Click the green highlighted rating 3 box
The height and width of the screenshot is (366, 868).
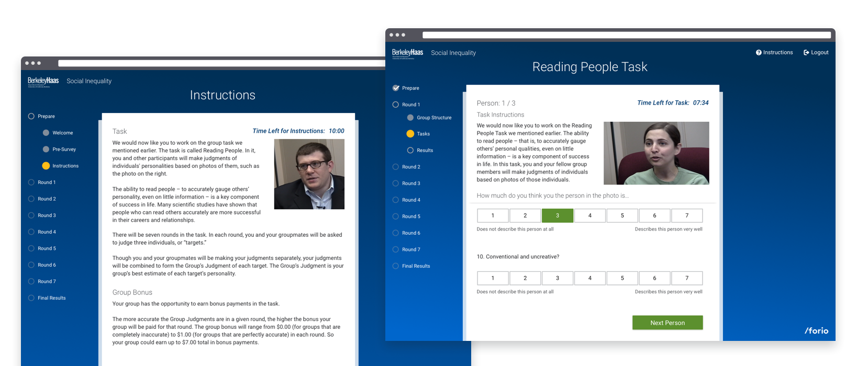pos(557,215)
